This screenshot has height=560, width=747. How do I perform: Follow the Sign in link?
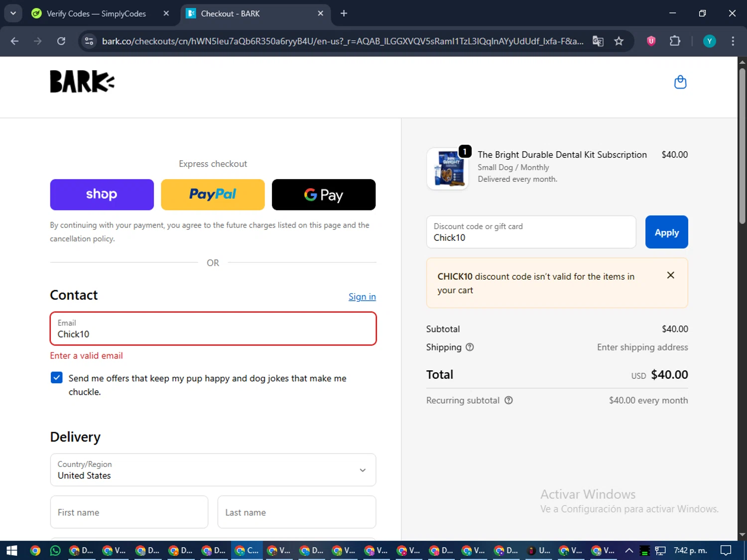(362, 297)
